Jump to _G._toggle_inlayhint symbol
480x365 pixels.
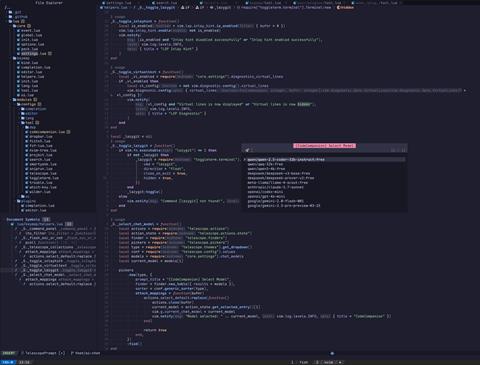pyautogui.click(x=43, y=261)
